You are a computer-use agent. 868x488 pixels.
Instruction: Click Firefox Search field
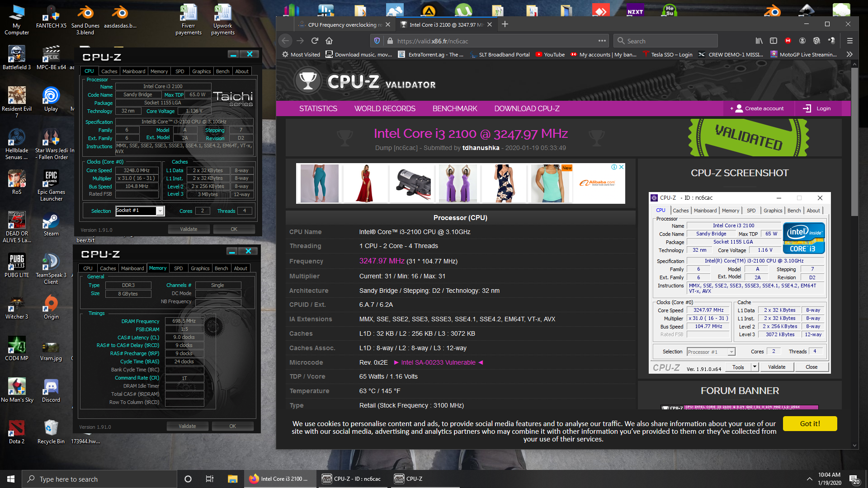pyautogui.click(x=665, y=41)
